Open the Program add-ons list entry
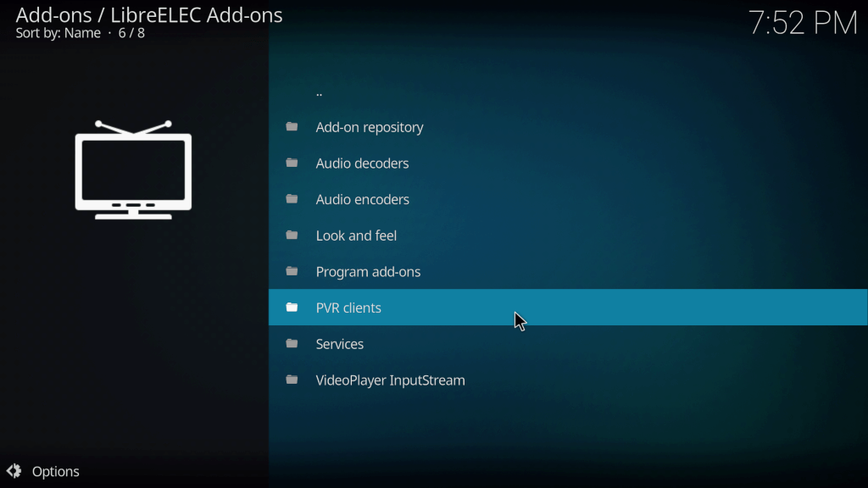Viewport: 868px width, 488px height. [x=368, y=272]
